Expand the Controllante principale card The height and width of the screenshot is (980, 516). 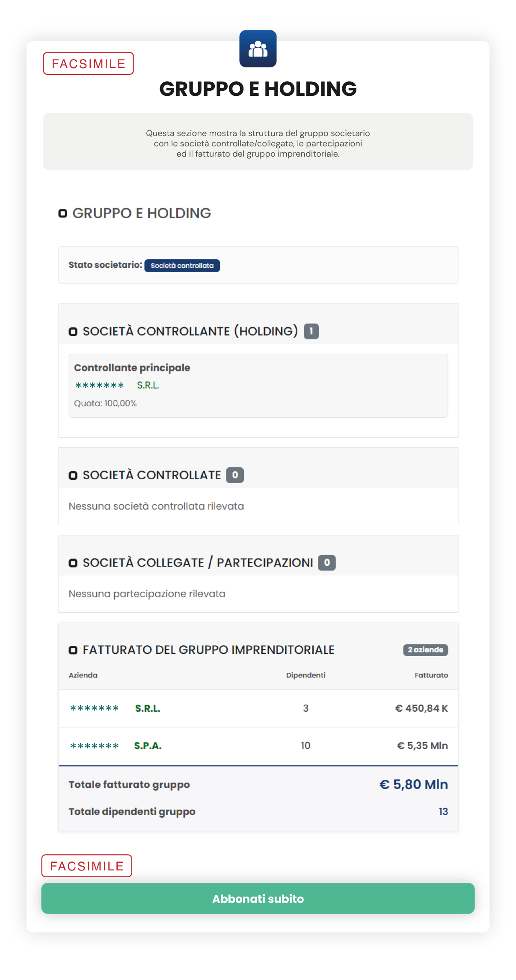[x=258, y=384]
